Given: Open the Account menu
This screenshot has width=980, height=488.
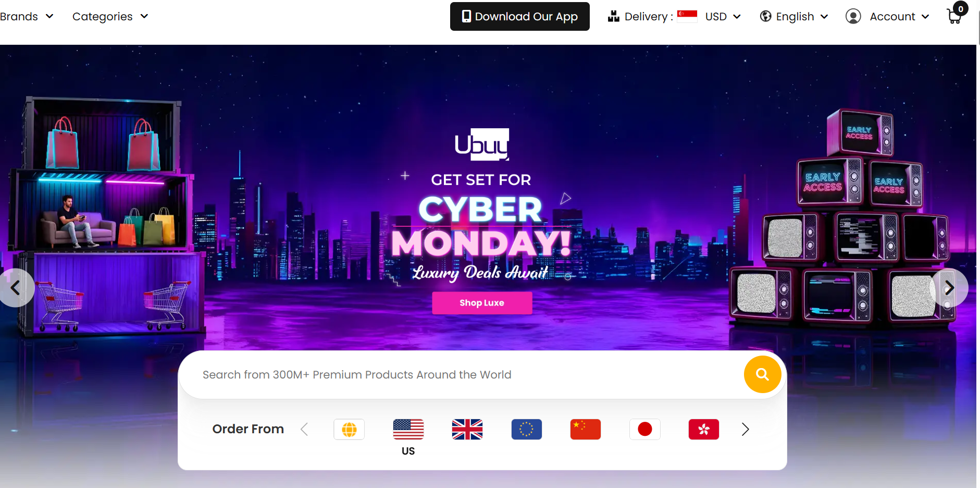Looking at the screenshot, I should click(x=887, y=17).
